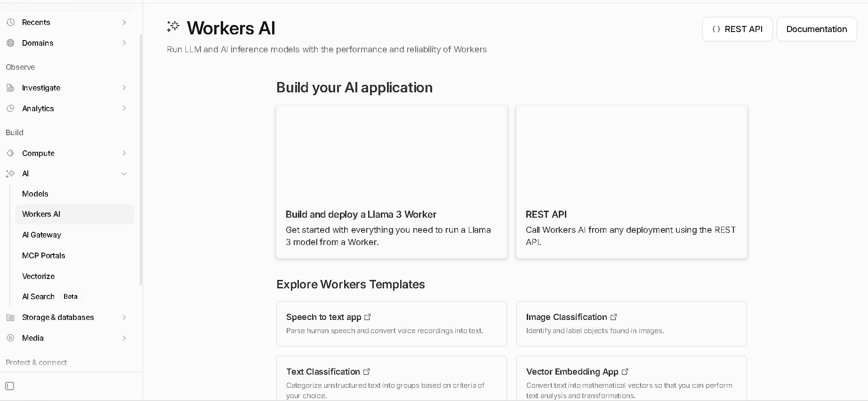Open the Text Classification template link

point(328,372)
